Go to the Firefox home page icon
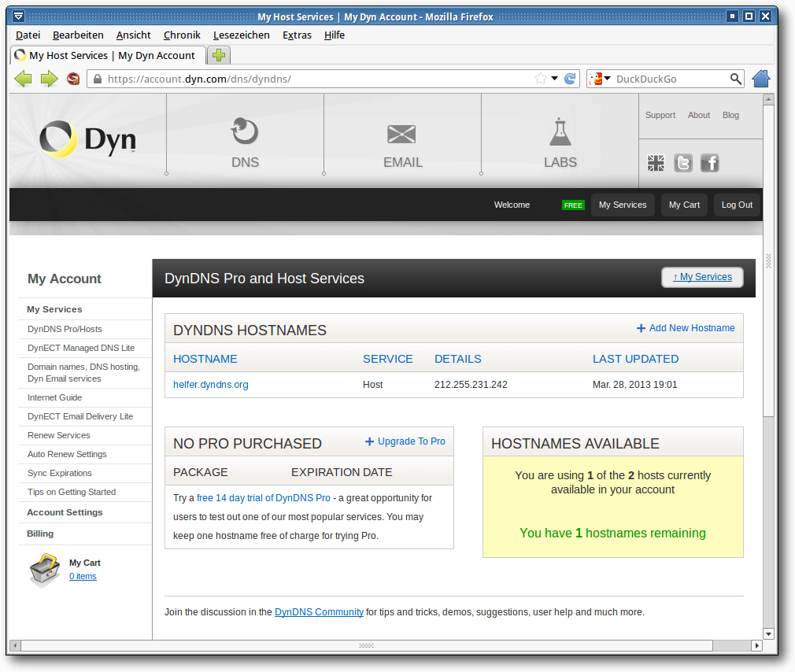The image size is (795, 672). (761, 79)
